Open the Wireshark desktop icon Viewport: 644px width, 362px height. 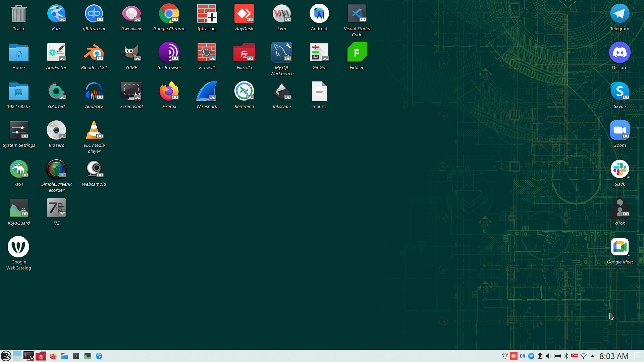pos(207,92)
